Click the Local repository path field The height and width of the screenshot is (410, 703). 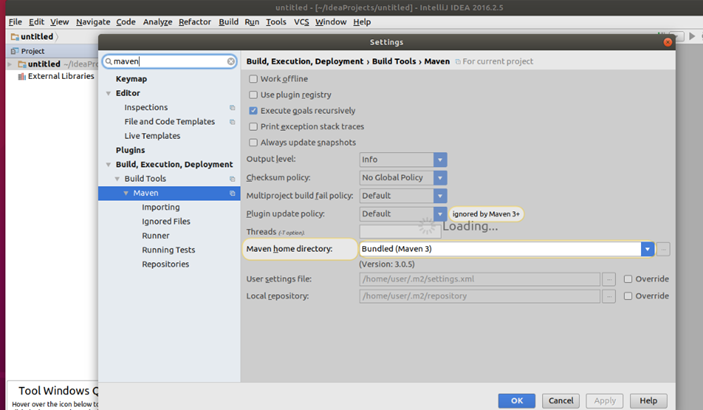(479, 296)
